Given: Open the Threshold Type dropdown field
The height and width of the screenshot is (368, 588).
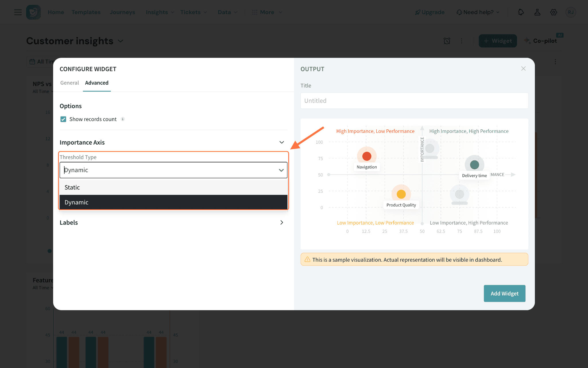Looking at the screenshot, I should click(173, 170).
